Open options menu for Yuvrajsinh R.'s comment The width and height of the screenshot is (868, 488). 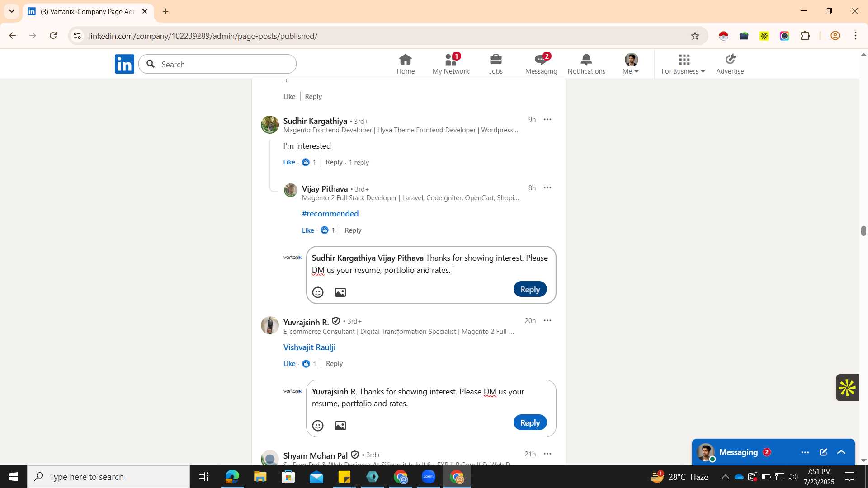(x=547, y=320)
